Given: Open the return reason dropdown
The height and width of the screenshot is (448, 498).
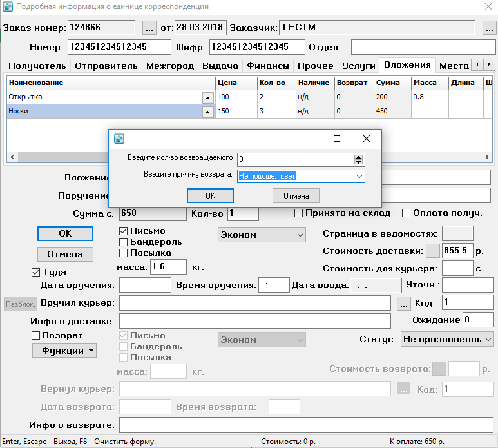Looking at the screenshot, I should coord(359,177).
